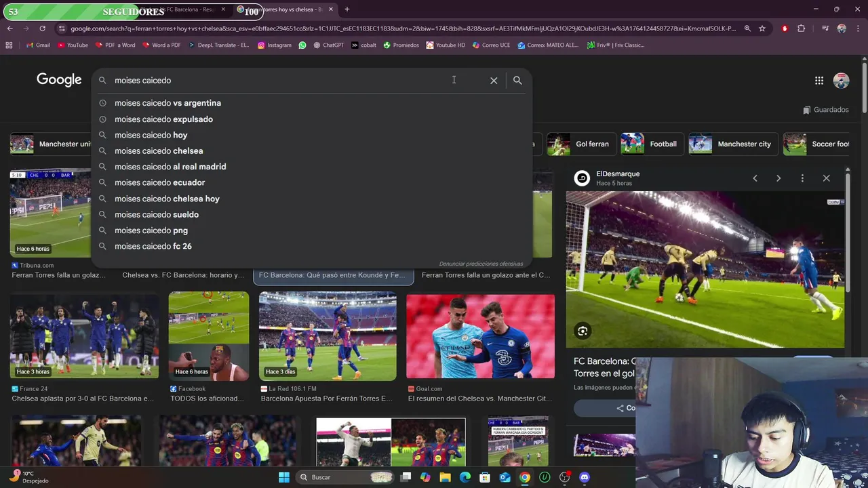Open the Correo UCE bookmark

coord(491,45)
